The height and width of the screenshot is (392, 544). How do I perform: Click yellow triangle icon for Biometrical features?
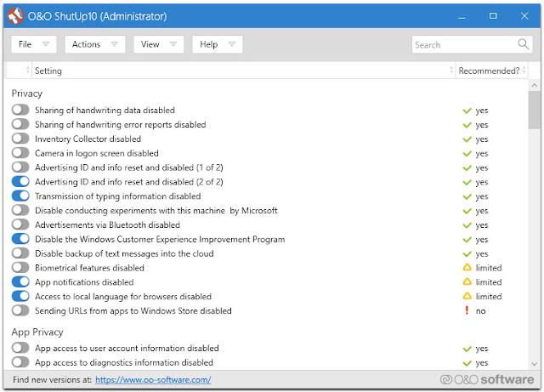pos(467,267)
